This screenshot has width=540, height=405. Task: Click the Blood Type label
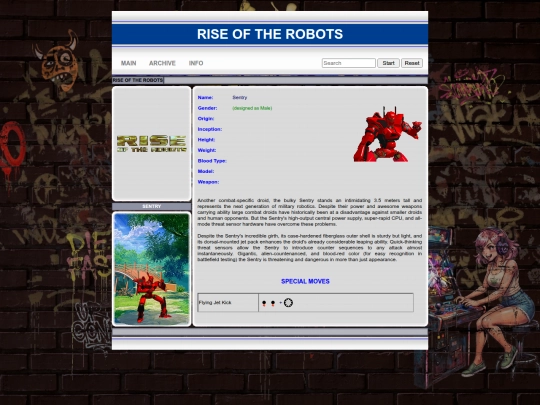[x=212, y=161]
